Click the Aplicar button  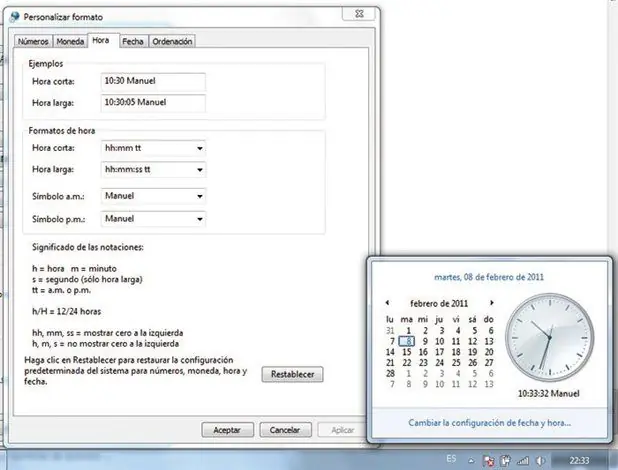[x=342, y=430]
